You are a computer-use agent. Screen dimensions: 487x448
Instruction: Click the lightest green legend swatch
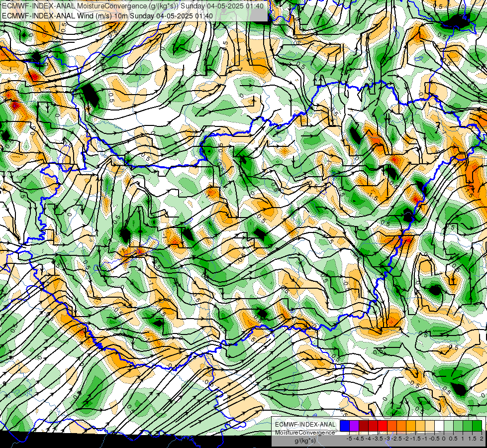[x=449, y=426]
